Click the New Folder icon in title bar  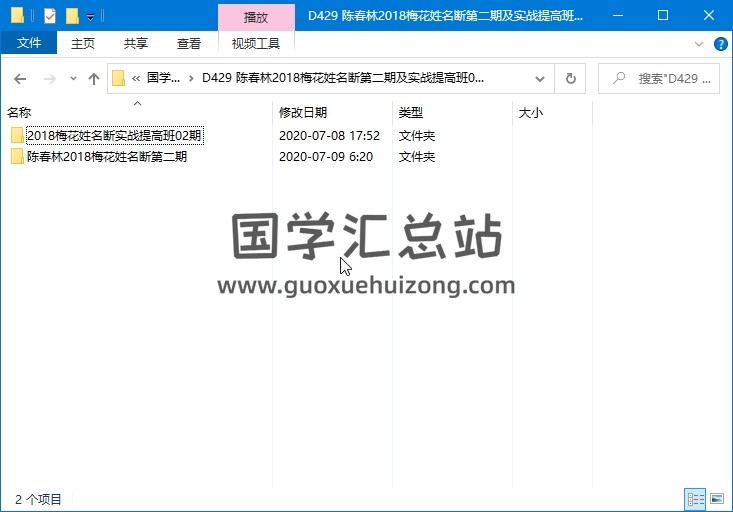(71, 16)
